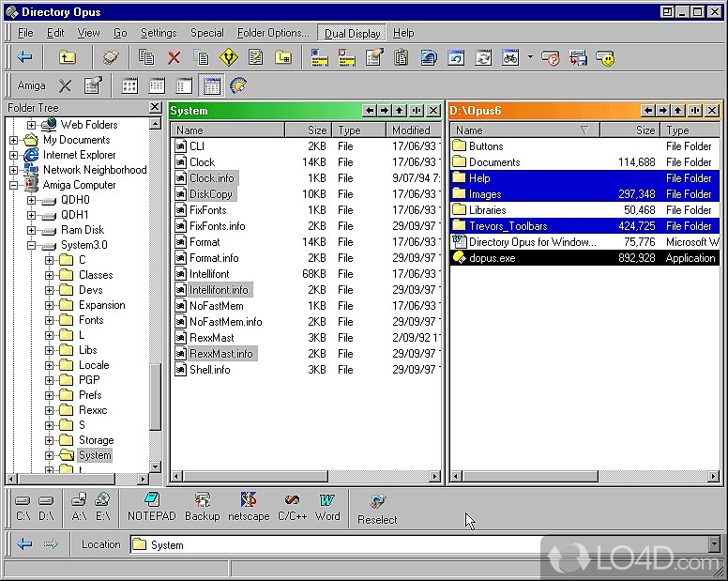This screenshot has height=581, width=728.
Task: Open the Location path dropdown arrow
Action: pyautogui.click(x=713, y=544)
